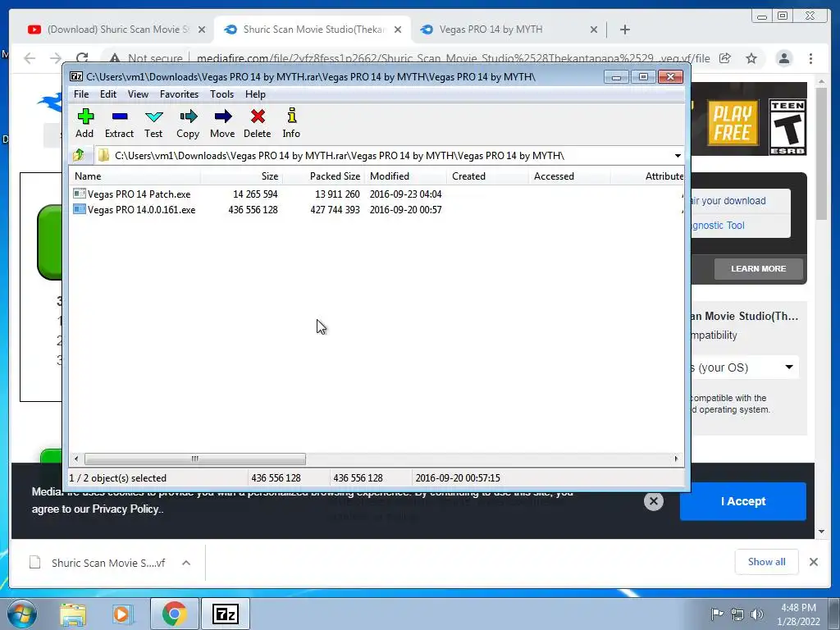Open the Chrome three-dot menu
The width and height of the screenshot is (840, 630).
point(810,58)
